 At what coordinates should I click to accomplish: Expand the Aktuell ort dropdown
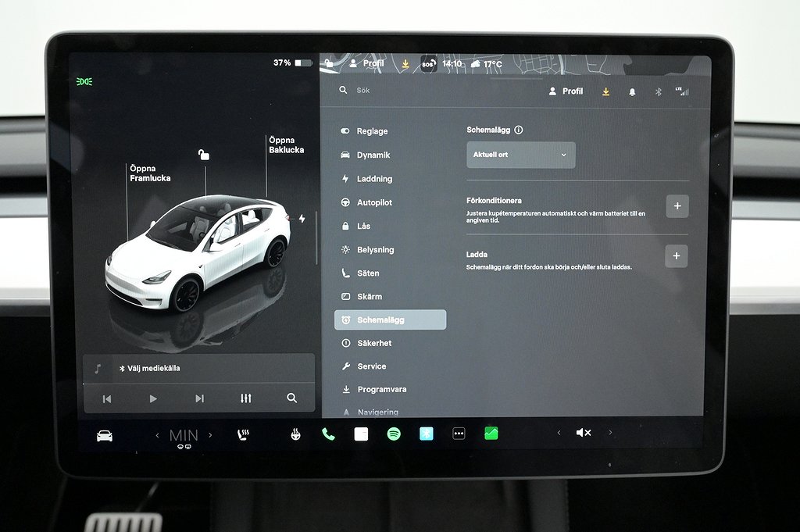[x=521, y=155]
